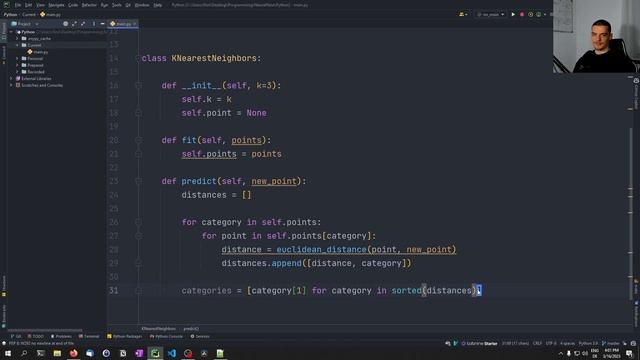Toggle the Commit tool window side tab
The width and height of the screenshot is (640, 360).
(4, 54)
